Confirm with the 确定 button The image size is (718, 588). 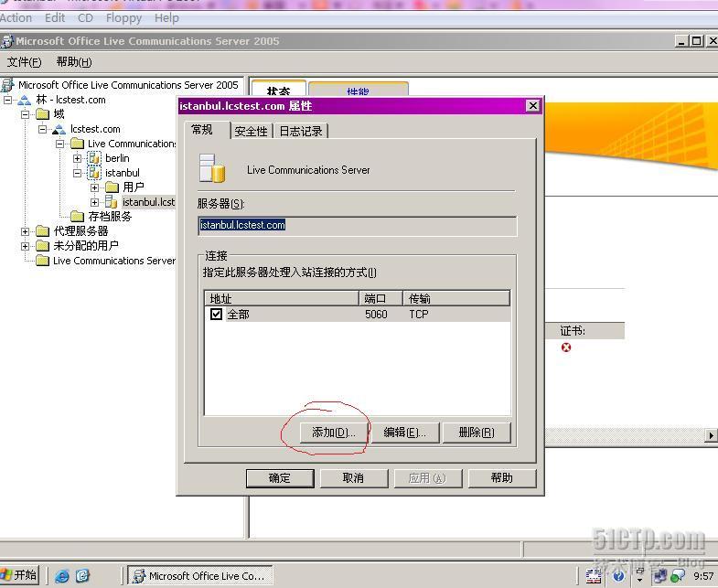click(280, 478)
